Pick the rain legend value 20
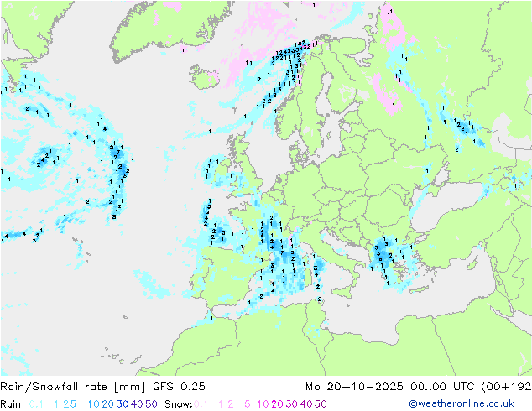This screenshot has height=411, width=532. [x=107, y=404]
